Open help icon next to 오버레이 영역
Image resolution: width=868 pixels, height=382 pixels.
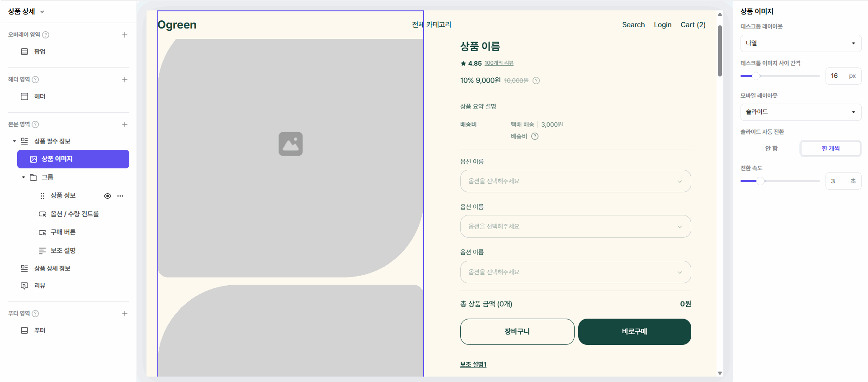click(x=46, y=35)
